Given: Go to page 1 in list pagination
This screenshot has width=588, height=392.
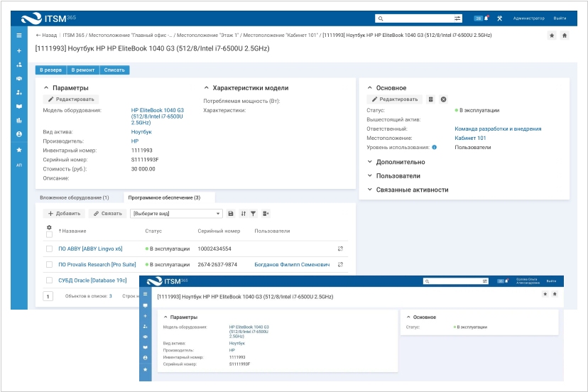Looking at the screenshot, I should pyautogui.click(x=48, y=296).
